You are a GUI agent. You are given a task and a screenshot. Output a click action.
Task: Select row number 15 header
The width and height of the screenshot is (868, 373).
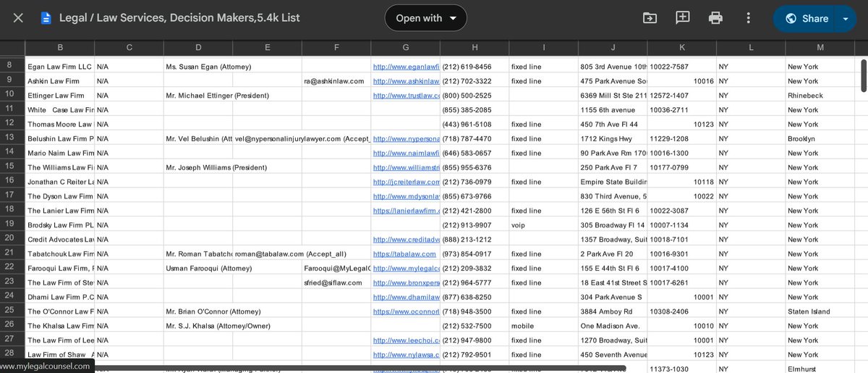point(9,166)
